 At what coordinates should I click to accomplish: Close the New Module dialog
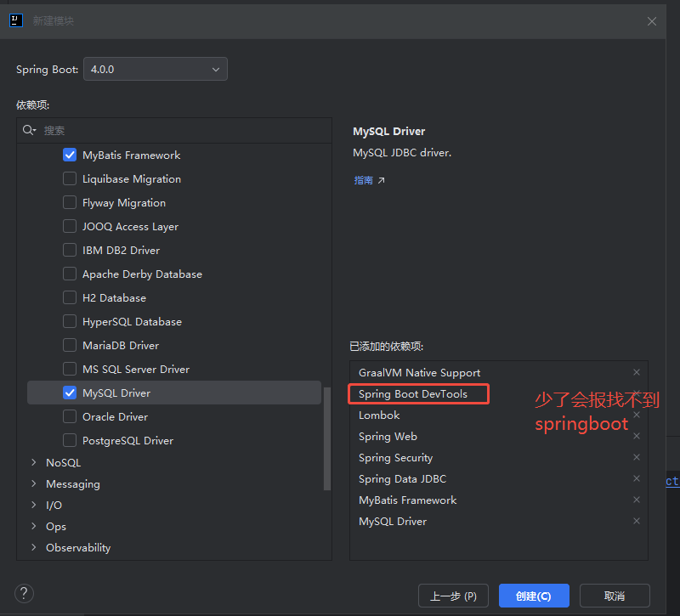[x=651, y=21]
